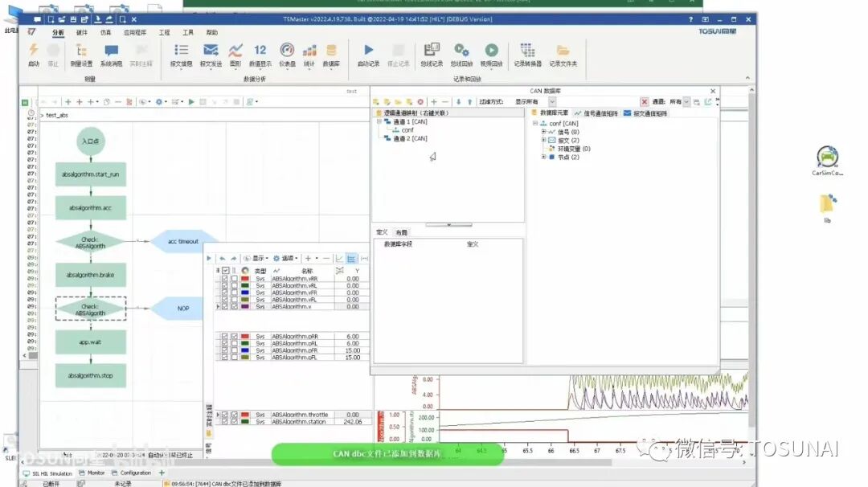Open 总线记录 bus logging tool
Image resolution: width=868 pixels, height=487 pixels.
432,55
